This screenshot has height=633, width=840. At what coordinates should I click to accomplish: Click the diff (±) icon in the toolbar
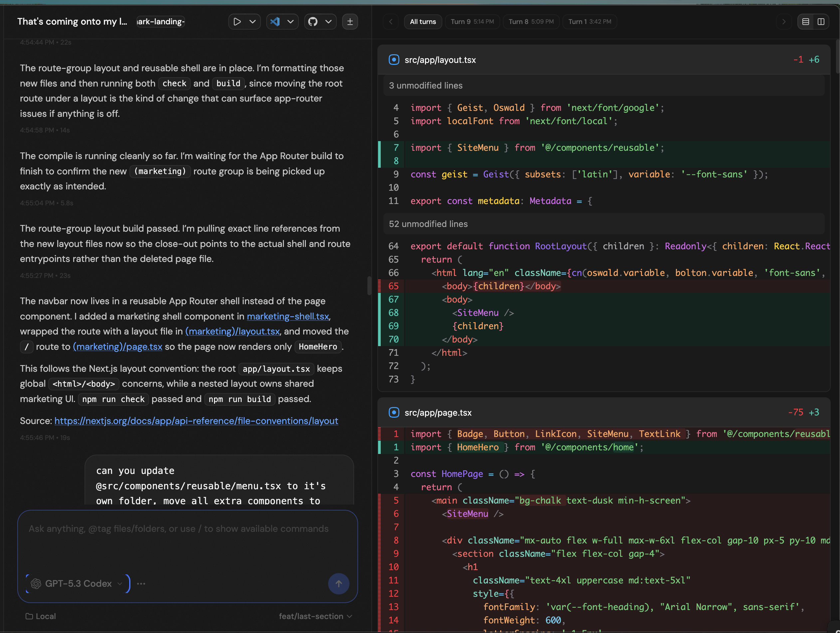pyautogui.click(x=350, y=22)
